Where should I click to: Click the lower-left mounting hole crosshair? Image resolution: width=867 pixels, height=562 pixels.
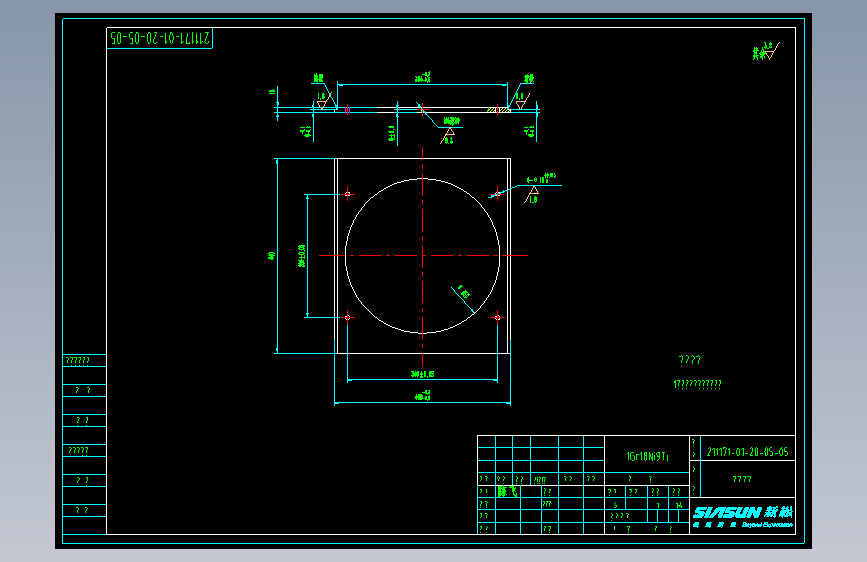pos(347,317)
